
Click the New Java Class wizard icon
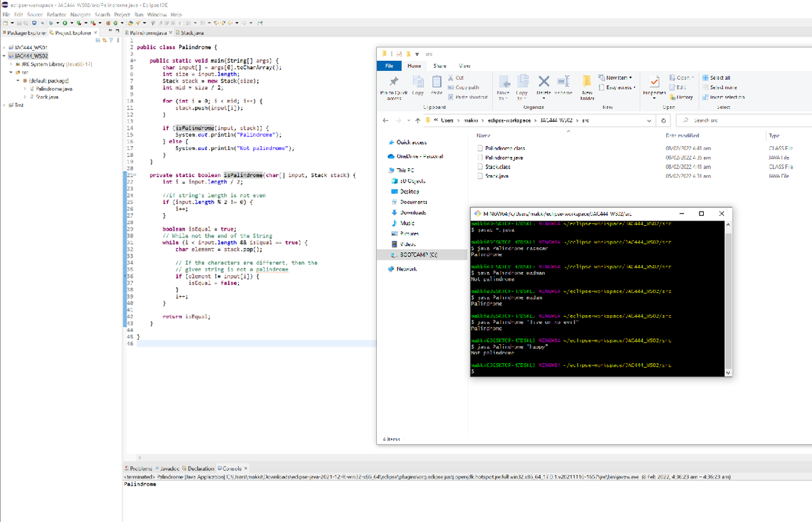coord(115,24)
